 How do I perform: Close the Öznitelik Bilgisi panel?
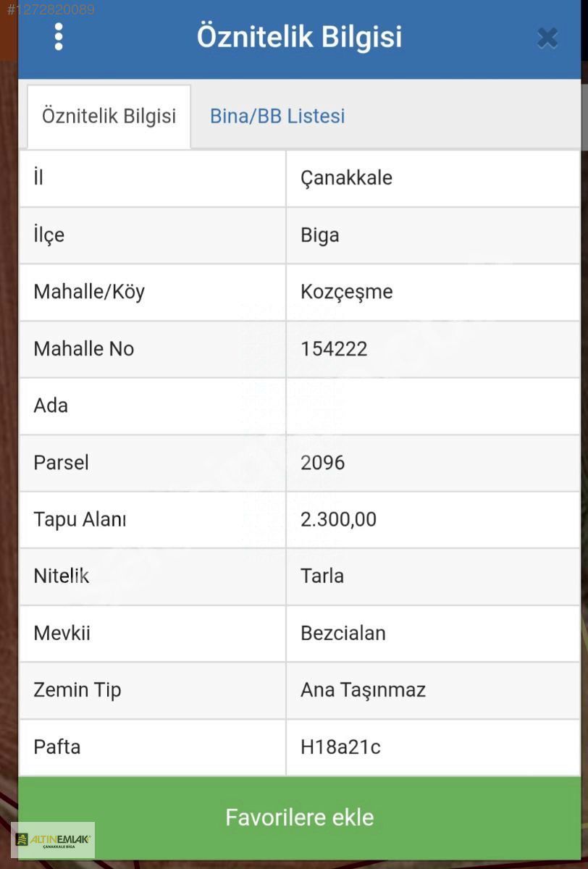[x=547, y=38]
